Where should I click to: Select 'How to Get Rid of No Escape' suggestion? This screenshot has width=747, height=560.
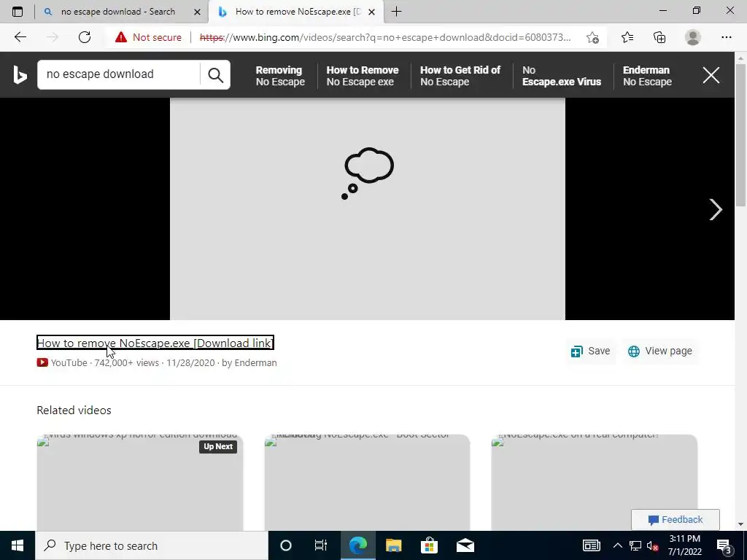tap(460, 76)
